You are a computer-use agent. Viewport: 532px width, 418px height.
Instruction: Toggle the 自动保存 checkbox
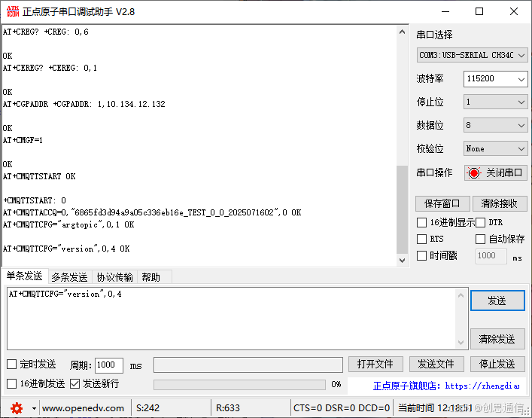click(x=480, y=239)
